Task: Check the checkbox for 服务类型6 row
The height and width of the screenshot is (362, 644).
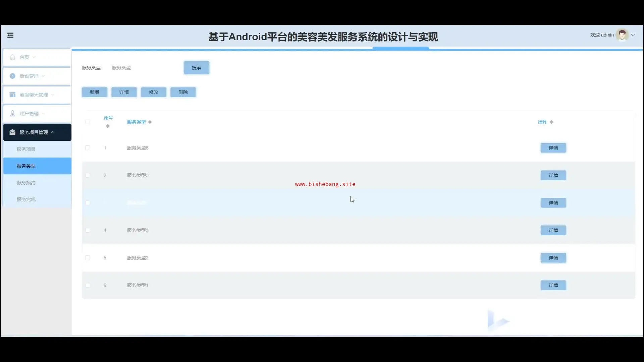Action: (88, 148)
